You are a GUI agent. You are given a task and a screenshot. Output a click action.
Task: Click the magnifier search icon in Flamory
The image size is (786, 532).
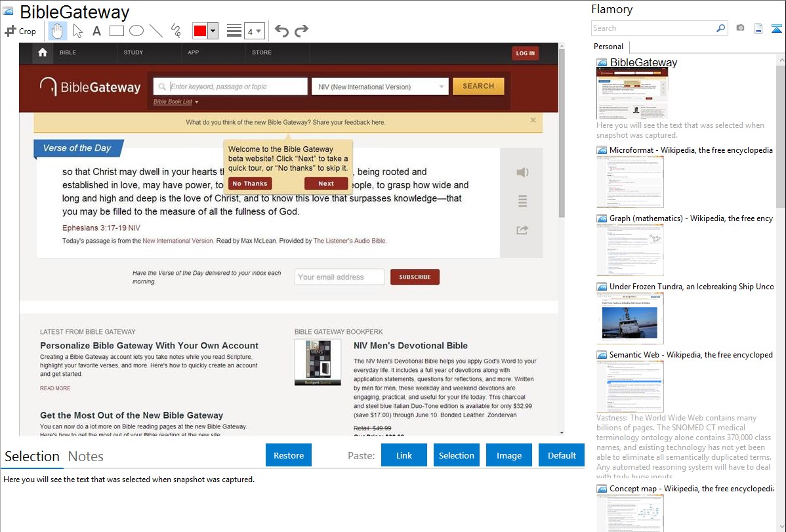coord(721,28)
